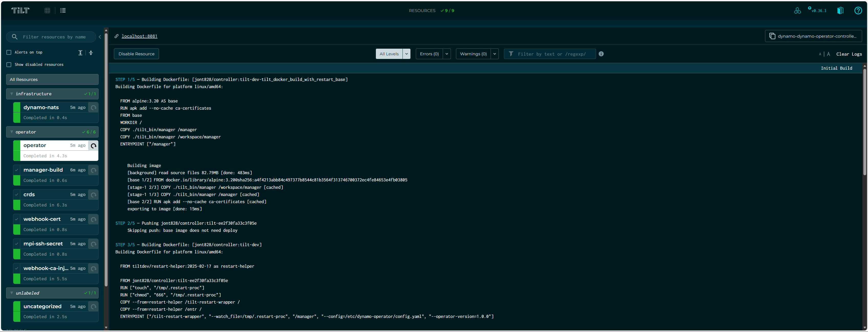Viewport: 868px width, 332px height.
Task: Switch to the grid view layout
Action: (47, 11)
